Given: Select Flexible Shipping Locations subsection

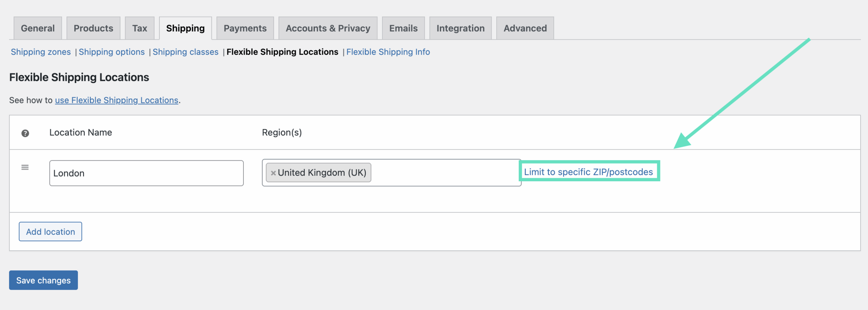Looking at the screenshot, I should coord(282,52).
